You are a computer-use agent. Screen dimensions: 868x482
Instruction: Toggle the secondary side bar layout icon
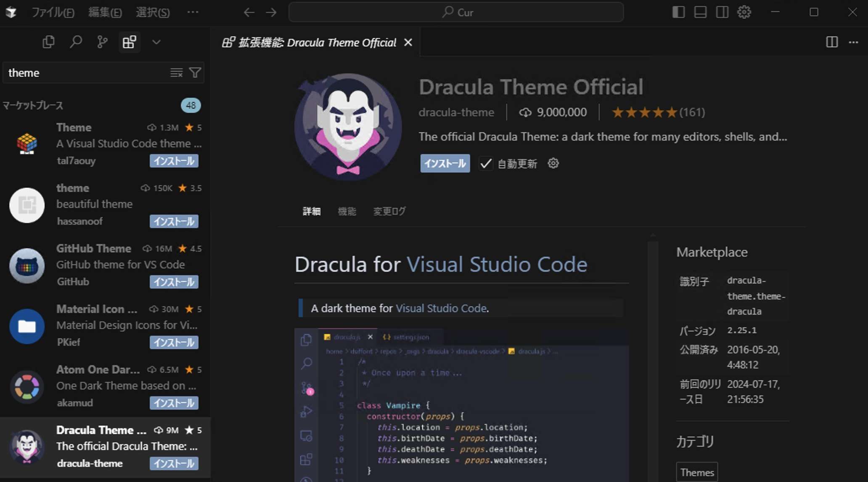722,12
